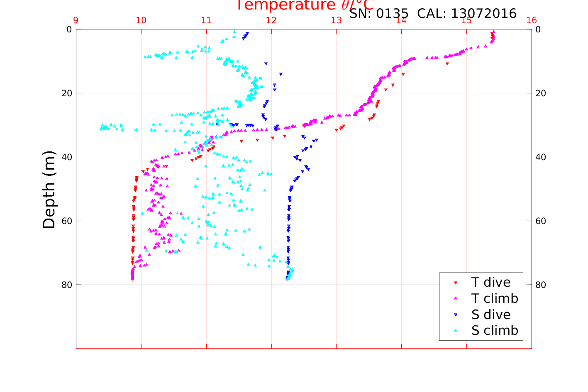Click the temperature tick label 12
Screen dimensions: 588x392
point(271,20)
